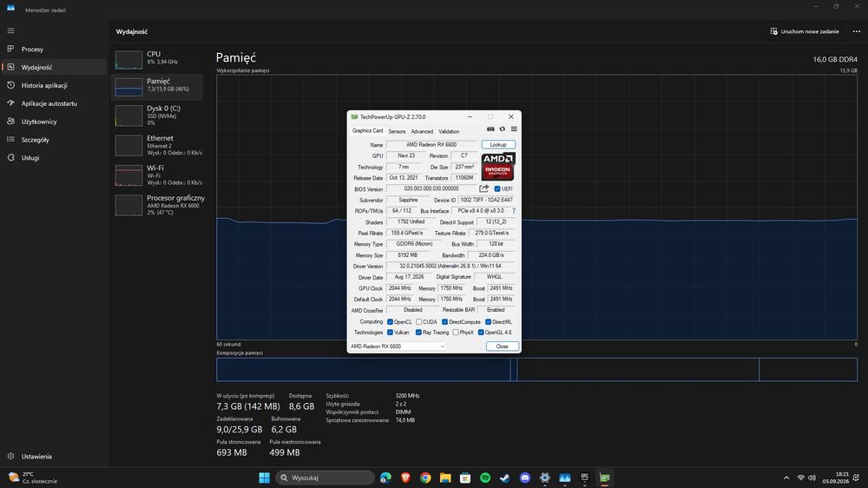Click the GPU-Z refresh icon
This screenshot has width=868, height=488.
[502, 129]
